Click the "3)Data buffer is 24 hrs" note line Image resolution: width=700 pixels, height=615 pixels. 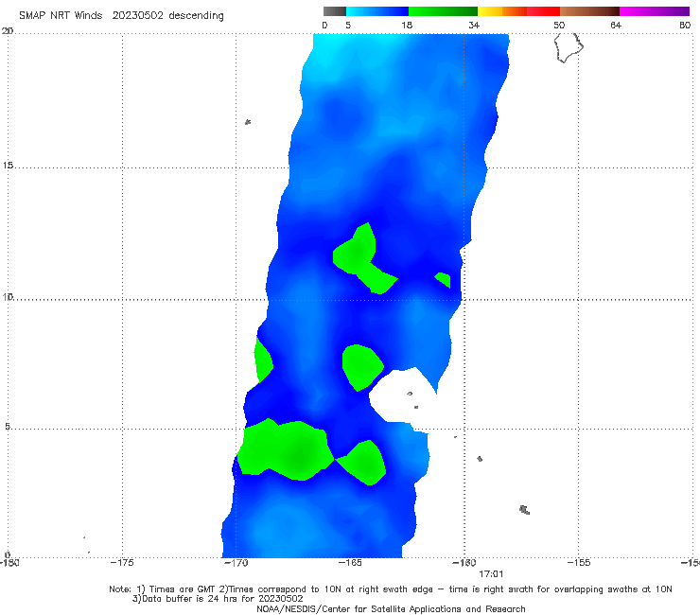pos(218,599)
